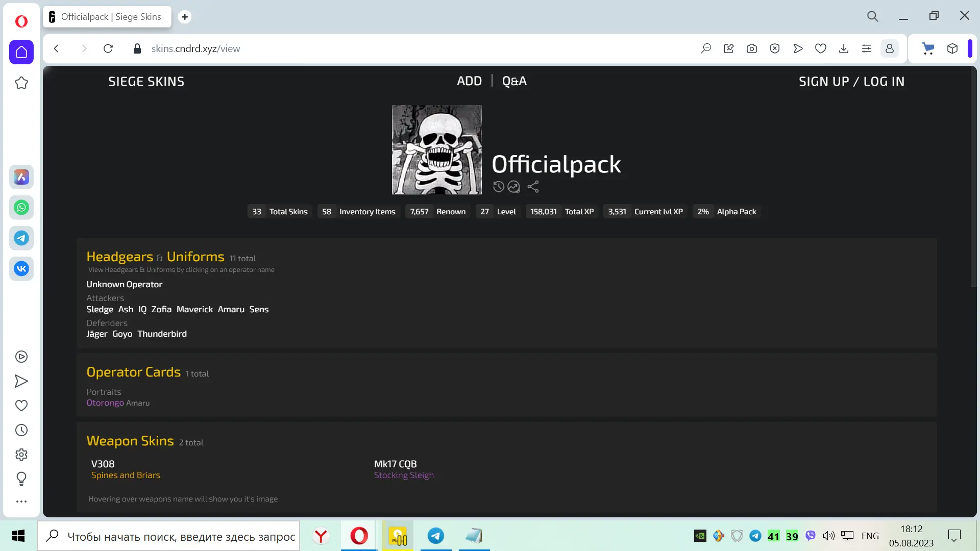Click the share icon under Officialpack
980x551 pixels.
click(533, 187)
